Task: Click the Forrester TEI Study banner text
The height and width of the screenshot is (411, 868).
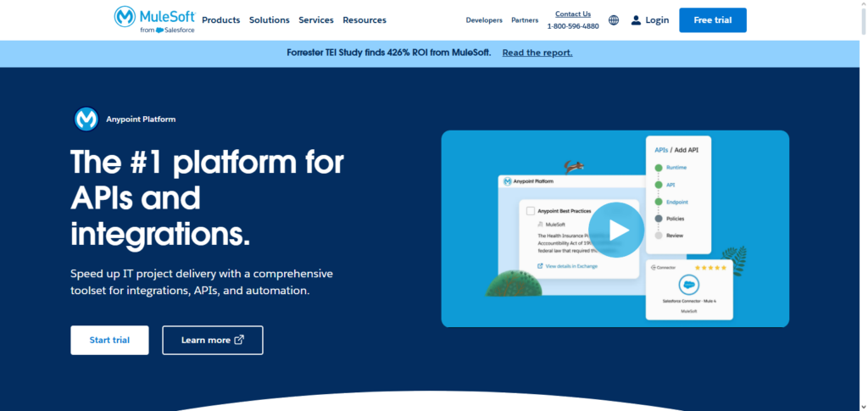Action: coord(388,53)
